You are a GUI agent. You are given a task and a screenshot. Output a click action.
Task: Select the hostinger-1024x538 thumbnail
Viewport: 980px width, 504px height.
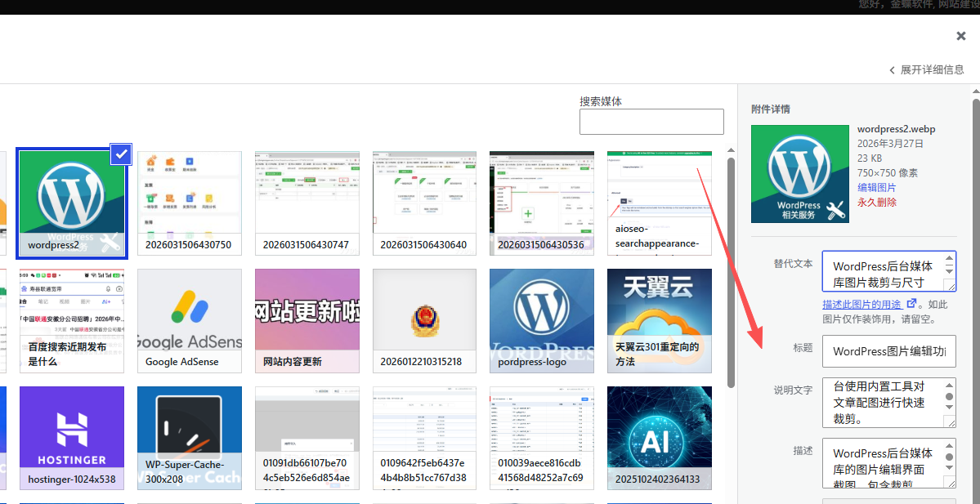[72, 439]
